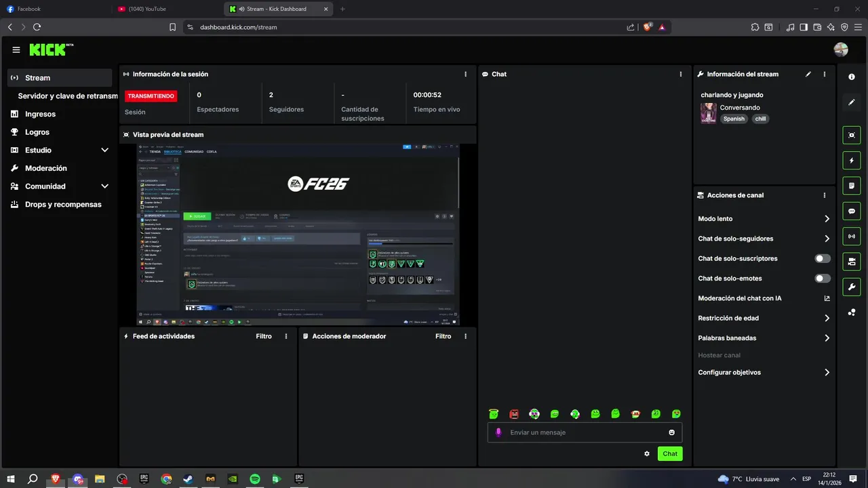The height and width of the screenshot is (488, 868).
Task: Open the user profile avatar menu
Action: point(841,49)
